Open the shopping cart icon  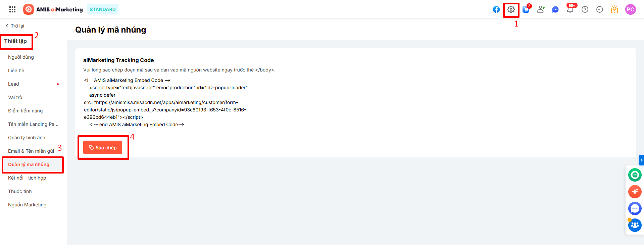(526, 9)
